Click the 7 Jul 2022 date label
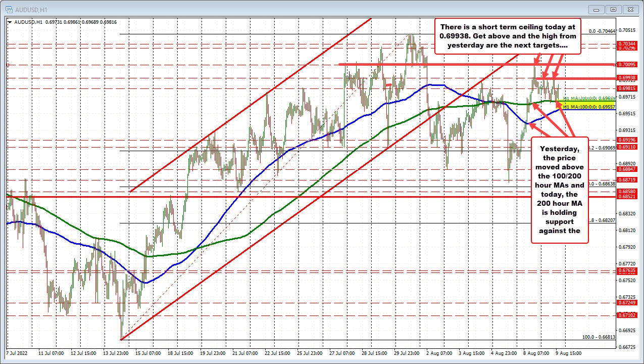Image resolution: width=644 pixels, height=364 pixels. click(x=18, y=352)
